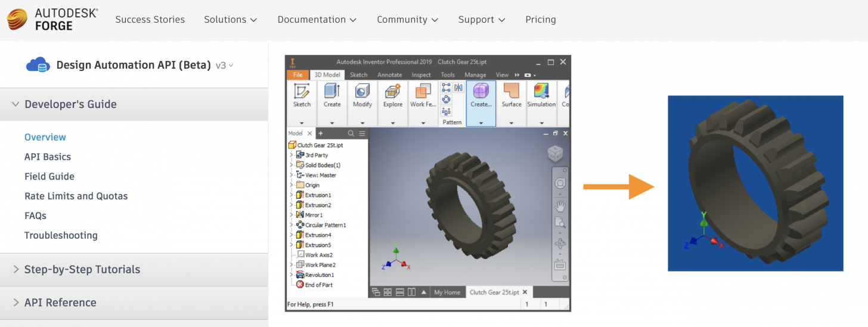Image resolution: width=868 pixels, height=327 pixels.
Task: Select Work Axis2 in the model tree
Action: [x=314, y=255]
